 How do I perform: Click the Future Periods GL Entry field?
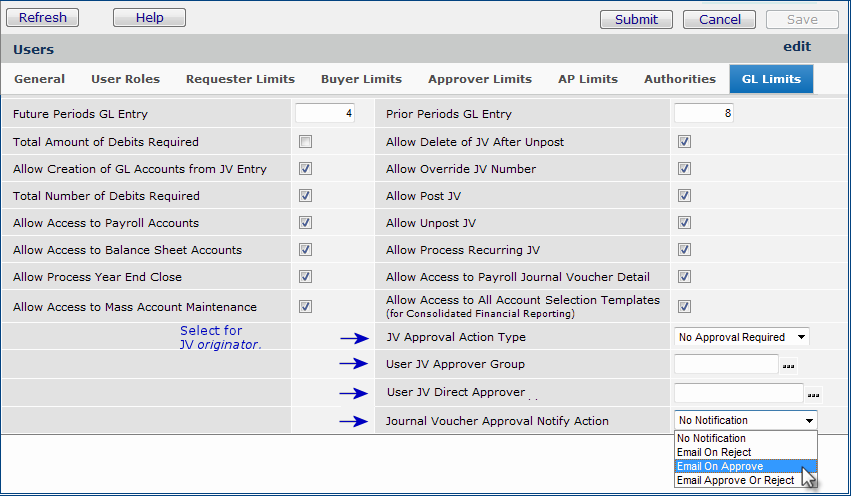pyautogui.click(x=325, y=114)
